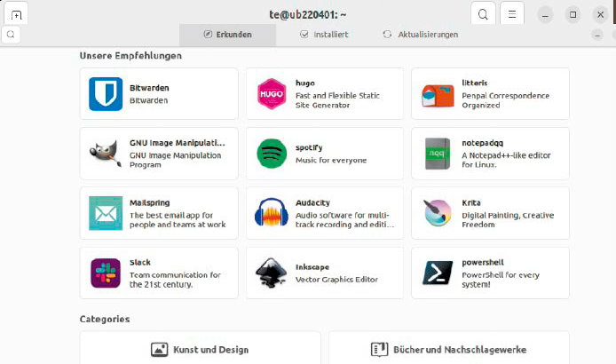Screen dimensions: 616x364
Task: Click the powershell app name
Action: coord(483,262)
